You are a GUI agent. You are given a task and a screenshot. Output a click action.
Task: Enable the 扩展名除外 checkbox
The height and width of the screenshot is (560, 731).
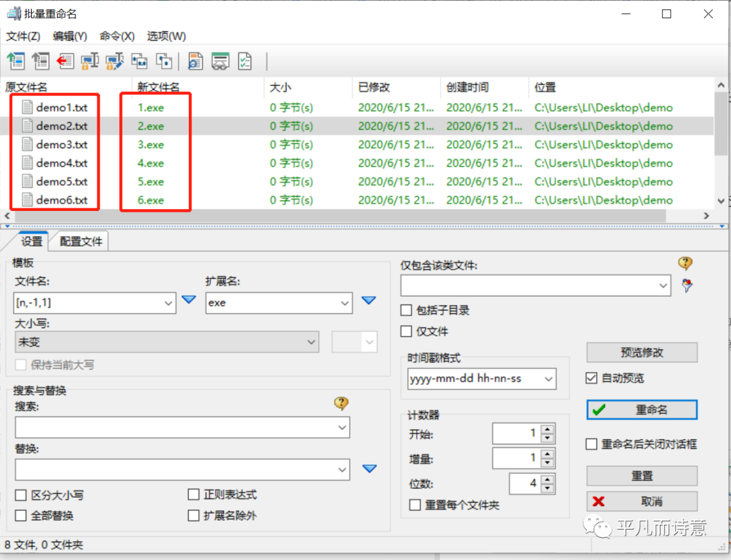tap(194, 515)
